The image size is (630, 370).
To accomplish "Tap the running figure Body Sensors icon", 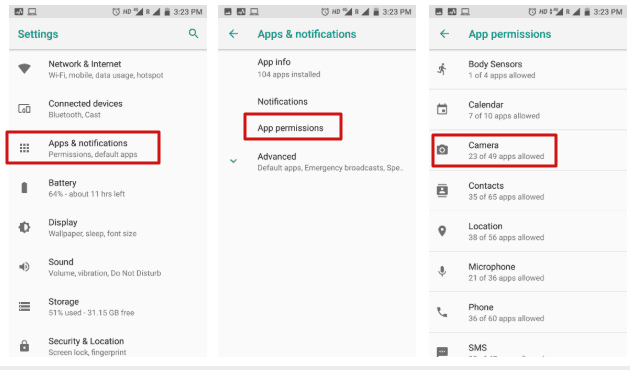I will coord(442,69).
